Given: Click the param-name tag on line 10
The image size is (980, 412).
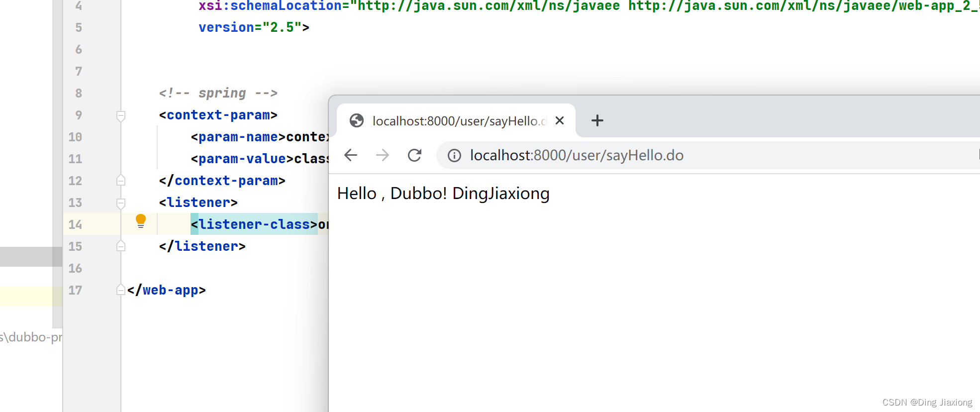Looking at the screenshot, I should click(238, 137).
